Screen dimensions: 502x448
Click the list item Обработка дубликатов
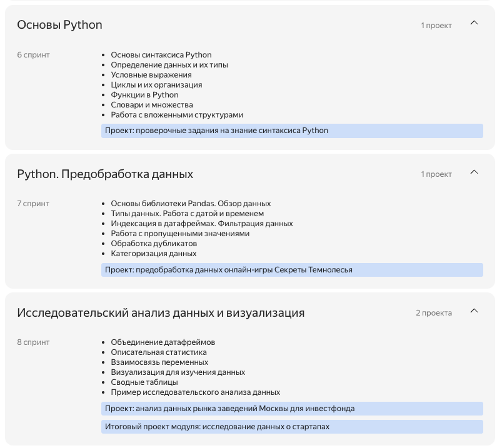point(154,244)
